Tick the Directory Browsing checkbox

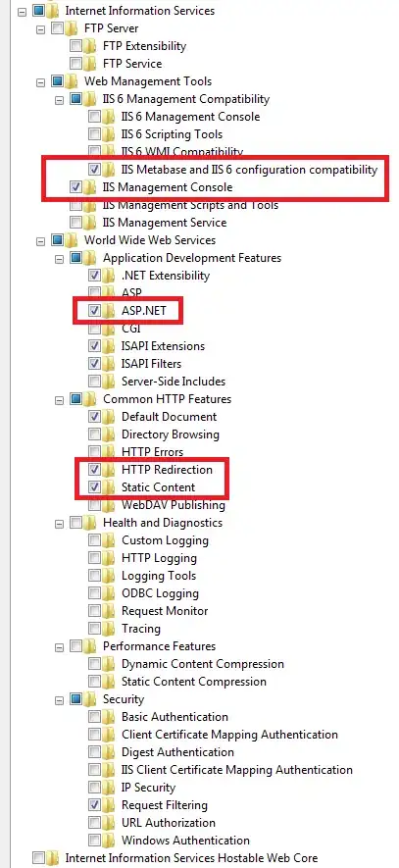point(95,434)
